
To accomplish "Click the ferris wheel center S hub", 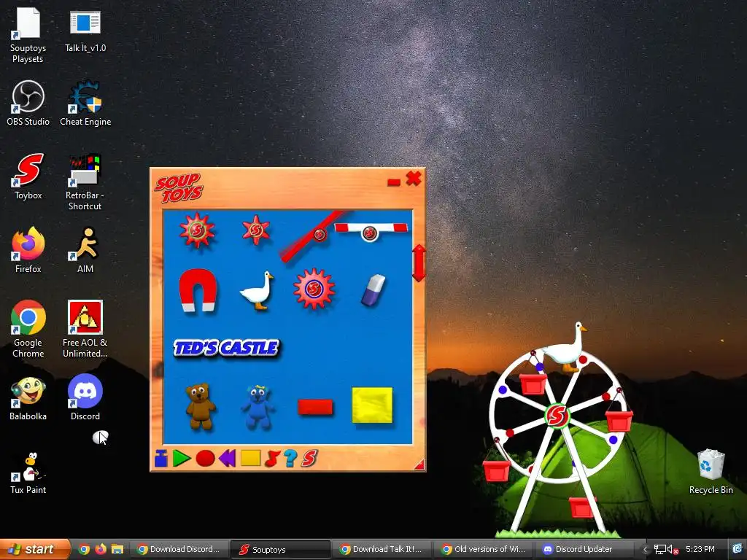I will point(557,415).
